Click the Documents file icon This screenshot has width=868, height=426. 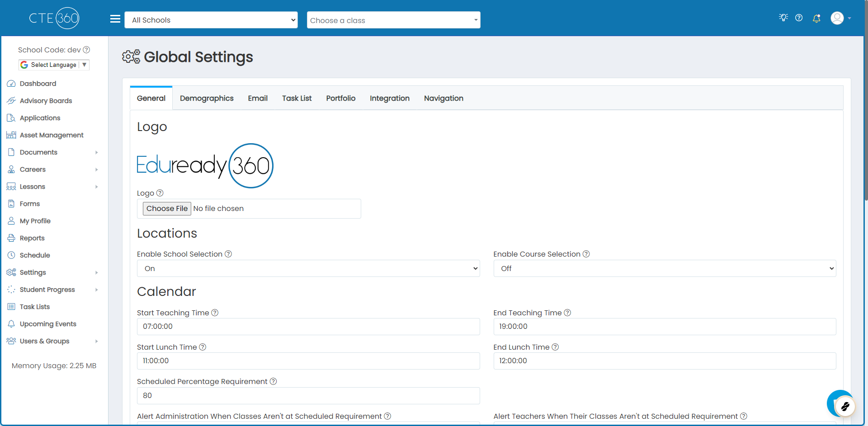[x=11, y=152]
